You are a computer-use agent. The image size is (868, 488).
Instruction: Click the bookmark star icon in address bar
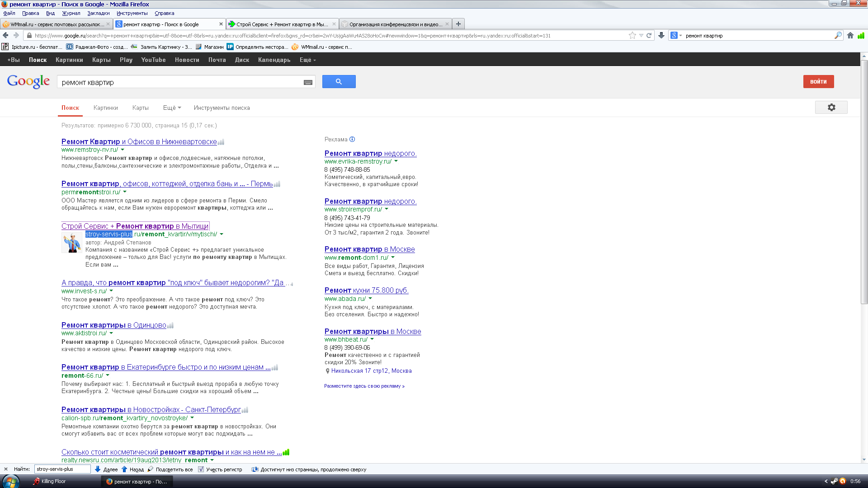[x=632, y=35]
